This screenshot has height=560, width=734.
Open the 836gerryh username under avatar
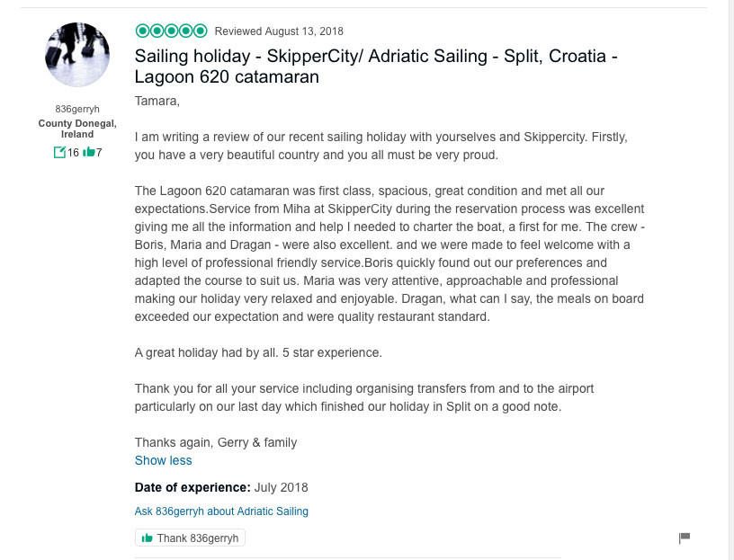tap(77, 109)
